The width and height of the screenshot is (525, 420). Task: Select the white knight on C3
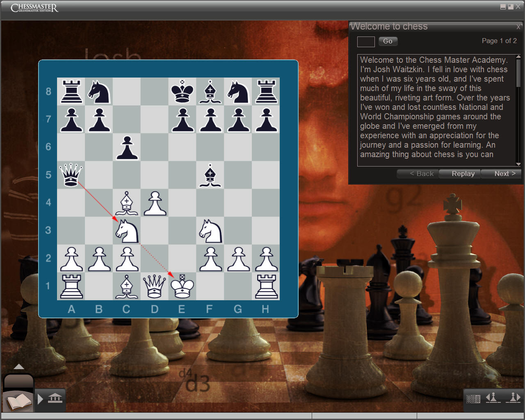pyautogui.click(x=127, y=231)
